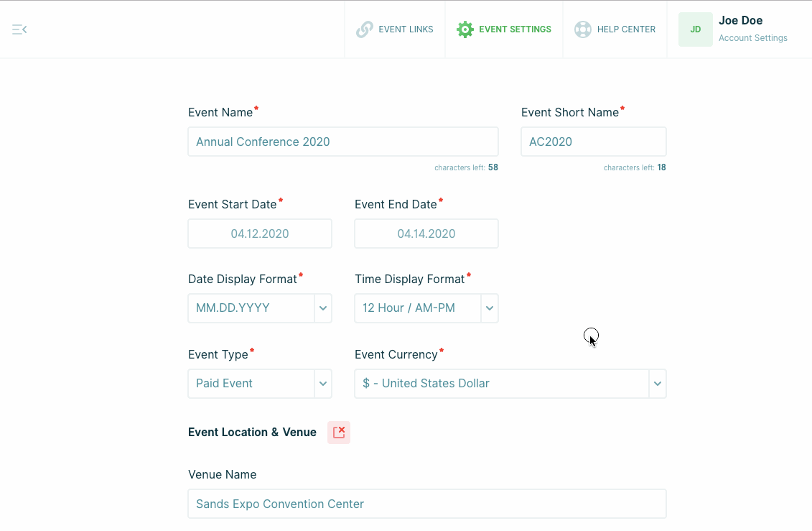
Task: Click the Event Settings gear icon
Action: (x=465, y=29)
